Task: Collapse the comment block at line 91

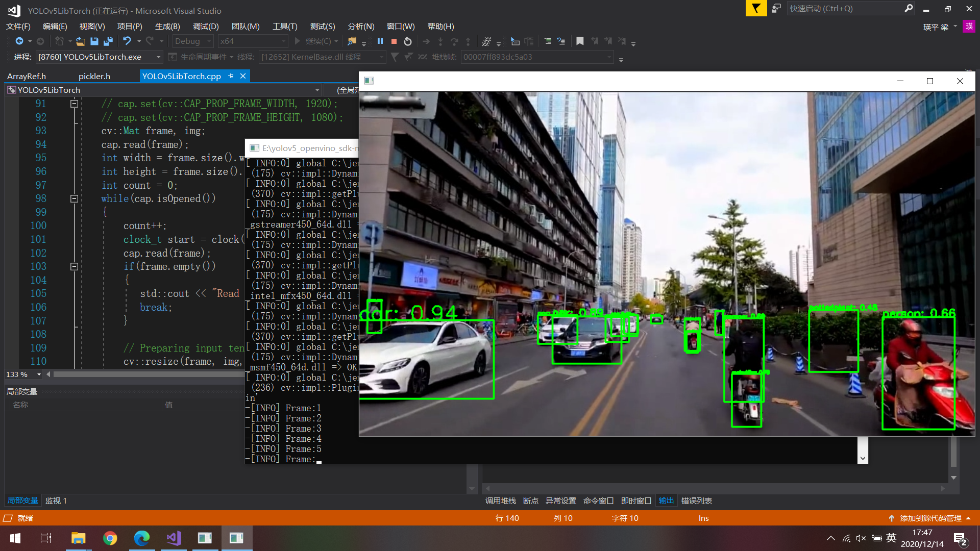Action: tap(74, 104)
